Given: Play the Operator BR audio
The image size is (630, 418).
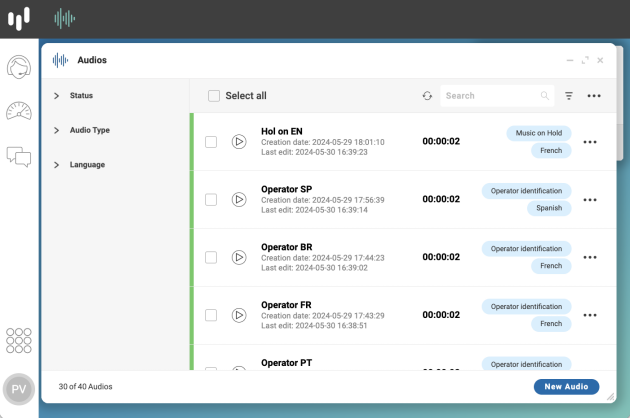Looking at the screenshot, I should [x=239, y=257].
